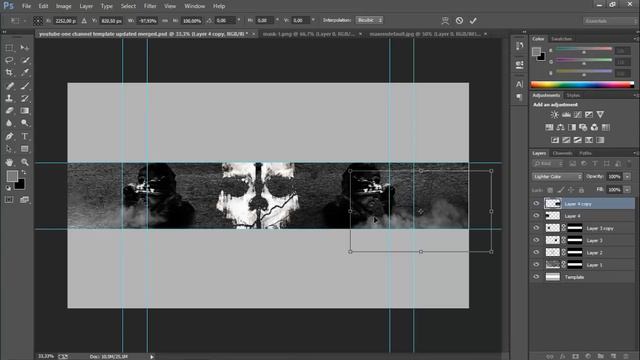Hide the Template layer

[536, 277]
